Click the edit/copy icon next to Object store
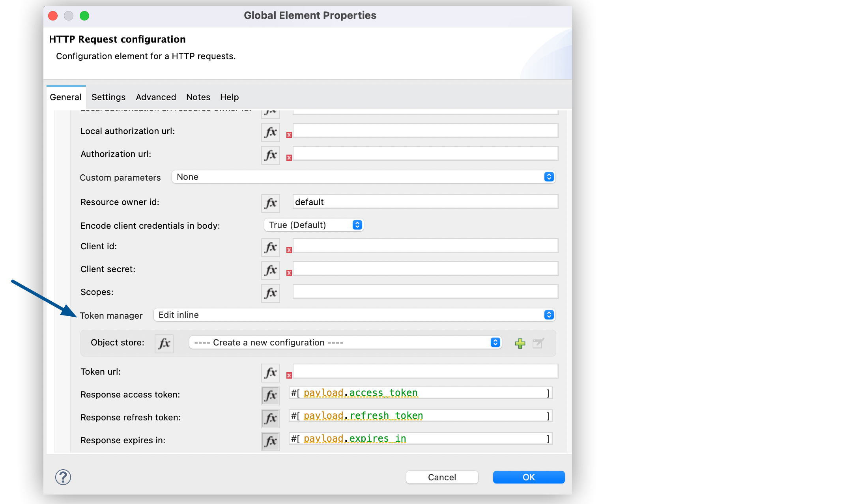Screen dimensions: 845x504 point(538,343)
